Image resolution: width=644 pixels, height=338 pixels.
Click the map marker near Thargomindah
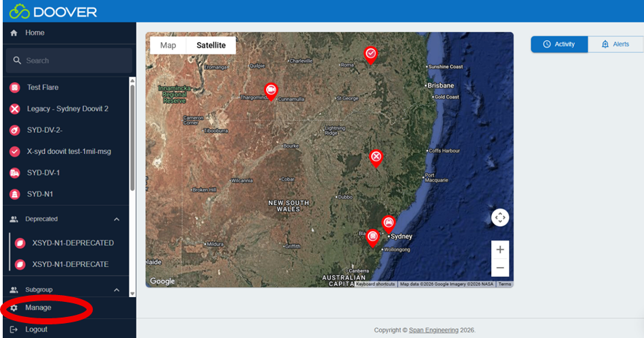point(271,91)
